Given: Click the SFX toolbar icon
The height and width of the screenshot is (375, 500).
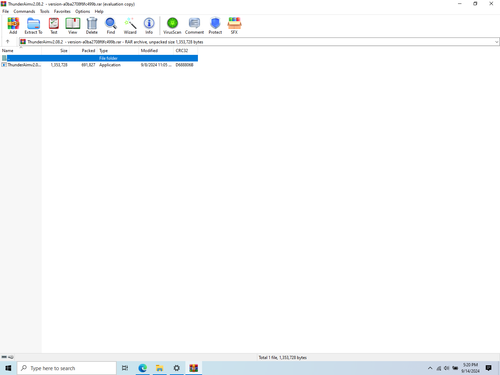Looking at the screenshot, I should point(234,26).
